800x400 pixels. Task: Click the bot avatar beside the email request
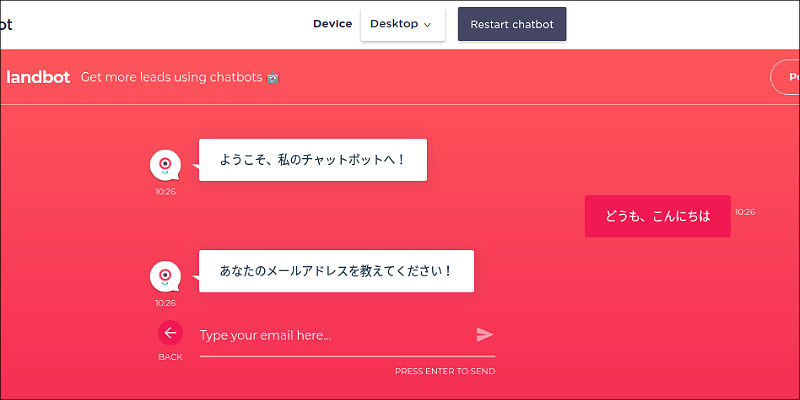pos(165,277)
